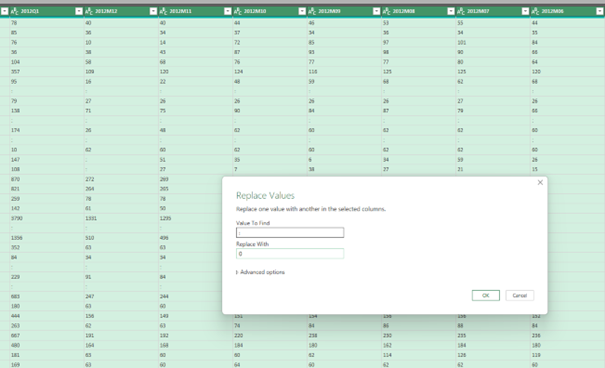Select cell 101 in 2012M07 column
The width and height of the screenshot is (605, 368).
pyautogui.click(x=493, y=42)
